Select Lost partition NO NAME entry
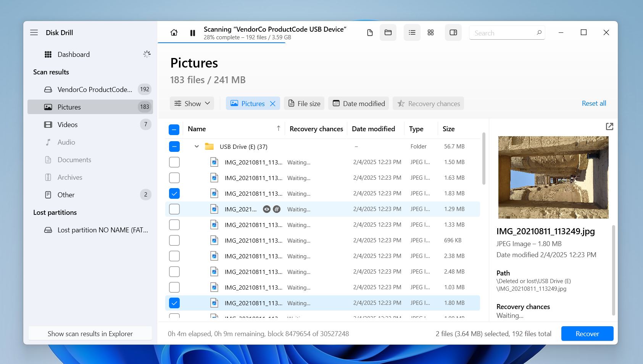 tap(90, 230)
